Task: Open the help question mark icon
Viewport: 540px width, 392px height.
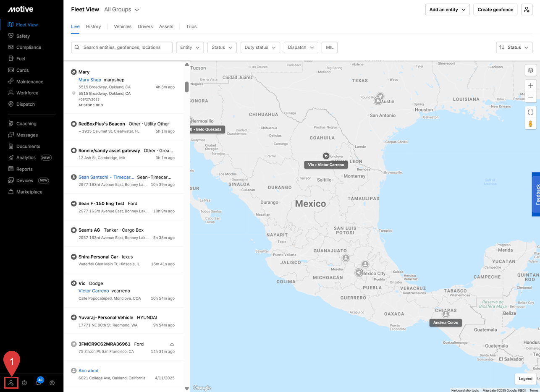Action: (x=24, y=383)
